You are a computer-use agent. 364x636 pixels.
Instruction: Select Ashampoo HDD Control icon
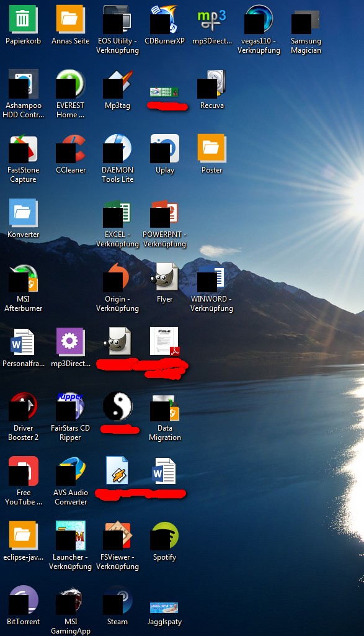[x=23, y=84]
